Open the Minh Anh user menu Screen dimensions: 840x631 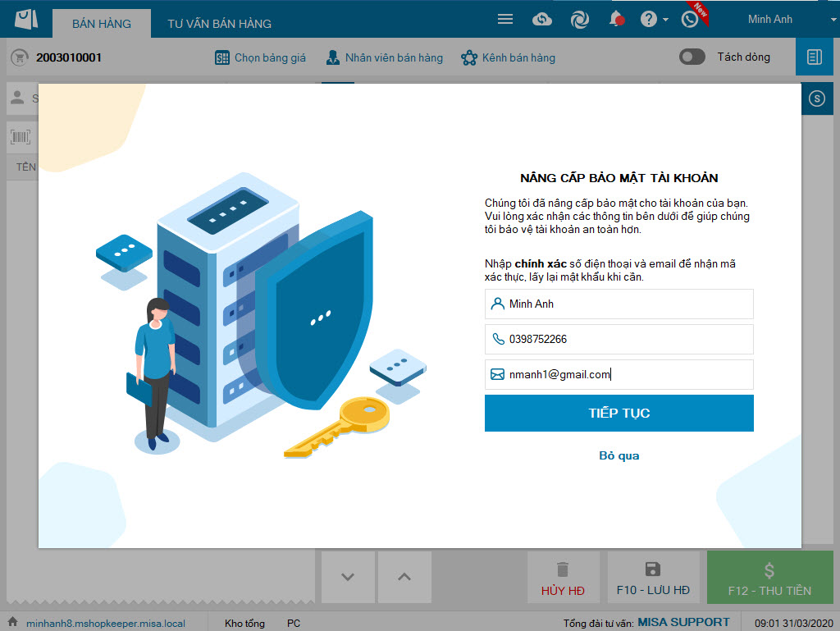click(769, 20)
